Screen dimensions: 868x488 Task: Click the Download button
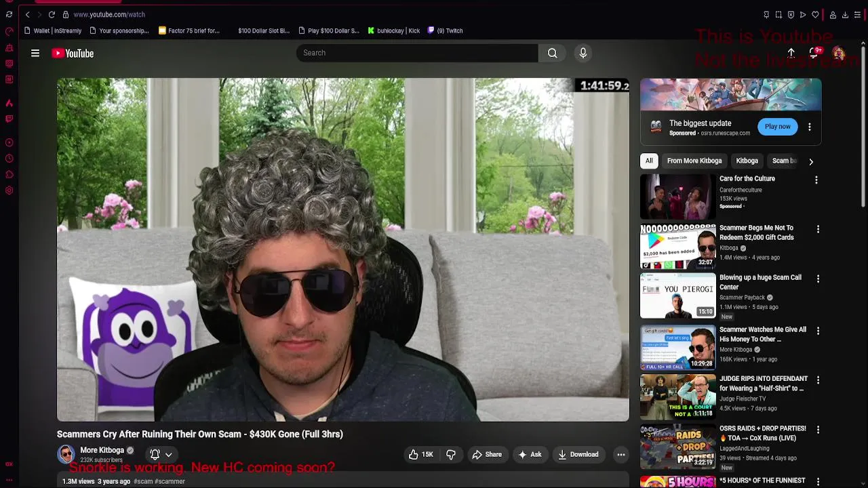578,455
